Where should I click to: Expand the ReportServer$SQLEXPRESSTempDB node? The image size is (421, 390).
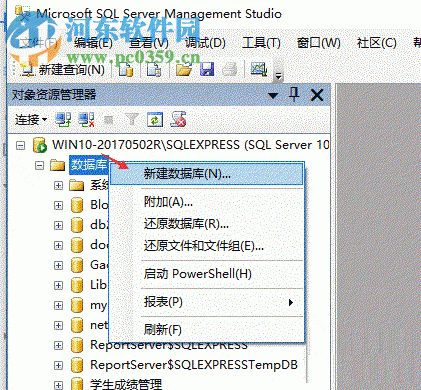[58, 365]
